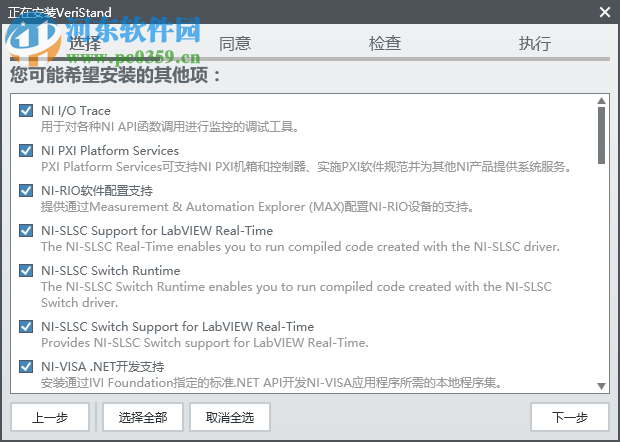Screen dimensions: 620x442
Task: Click the NI PXI Platform Services title
Action: [x=110, y=151]
